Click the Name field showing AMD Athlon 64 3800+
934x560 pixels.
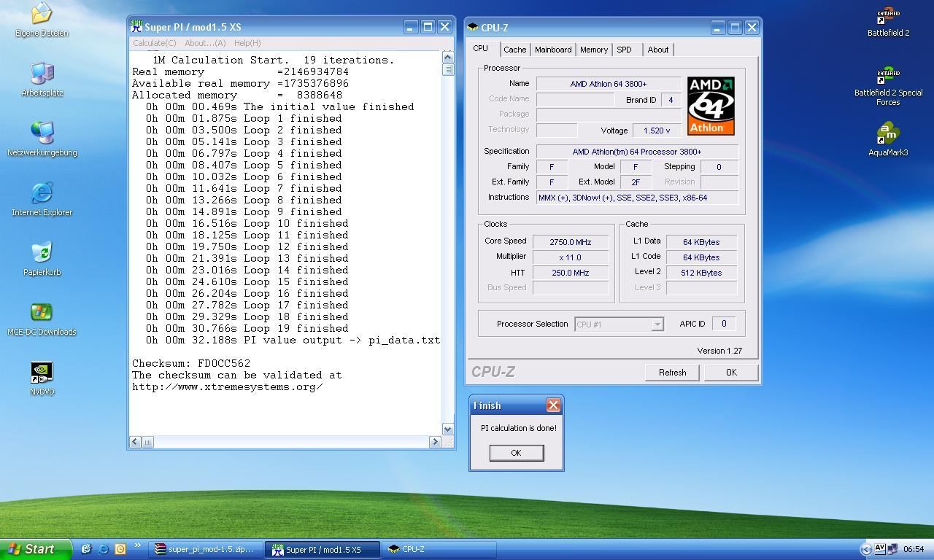coord(609,84)
